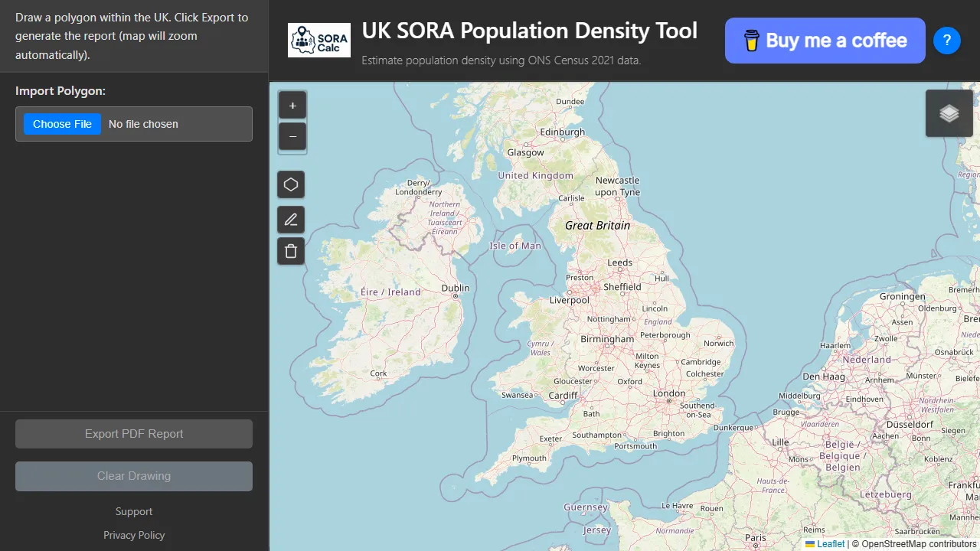Viewport: 980px width, 551px height.
Task: Click the Export PDF Report button
Action: [x=133, y=433]
